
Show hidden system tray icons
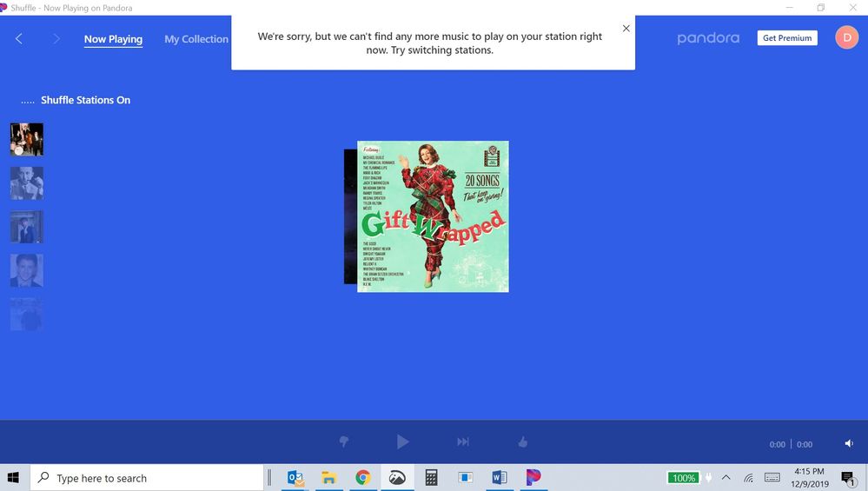click(726, 478)
